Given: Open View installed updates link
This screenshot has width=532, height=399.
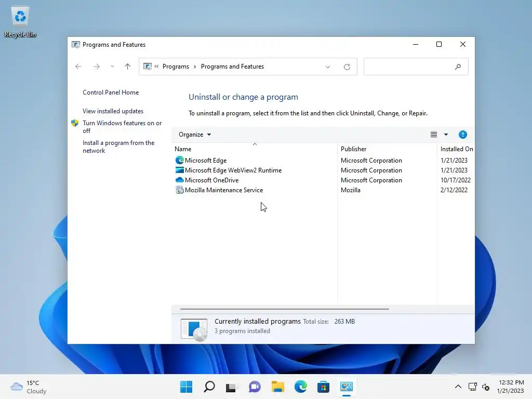Looking at the screenshot, I should coord(113,111).
